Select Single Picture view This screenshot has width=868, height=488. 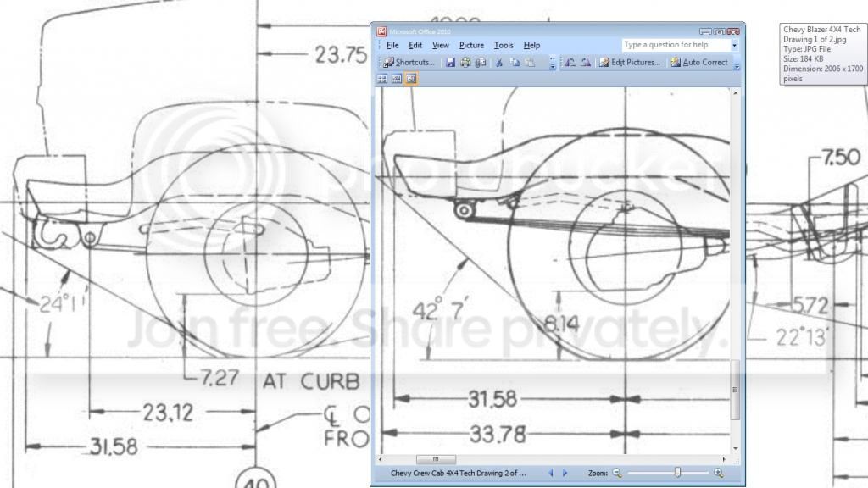(411, 79)
